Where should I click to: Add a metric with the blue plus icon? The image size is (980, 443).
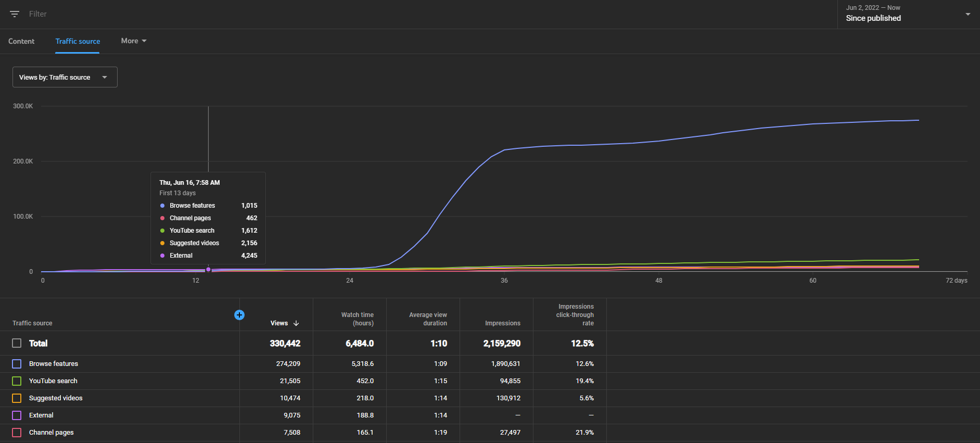point(239,315)
